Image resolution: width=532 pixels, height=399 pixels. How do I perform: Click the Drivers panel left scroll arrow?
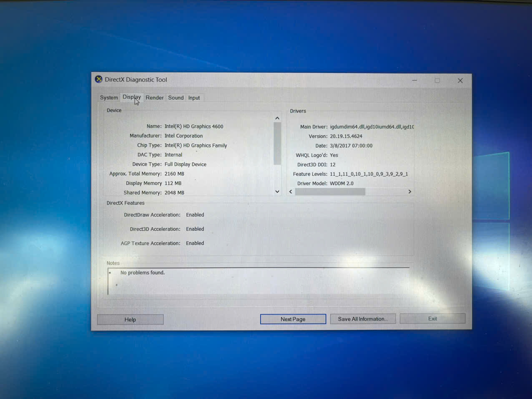[x=291, y=192]
